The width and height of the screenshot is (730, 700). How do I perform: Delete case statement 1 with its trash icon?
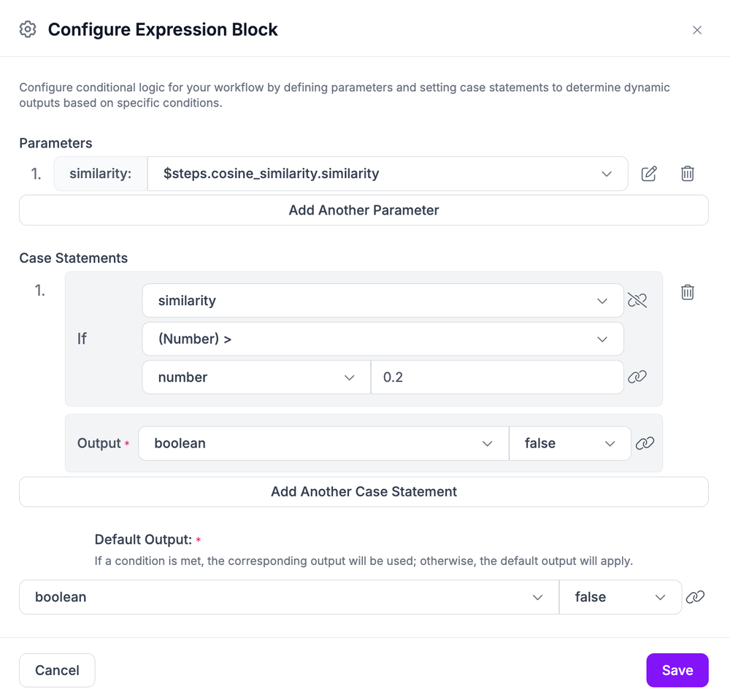click(687, 291)
